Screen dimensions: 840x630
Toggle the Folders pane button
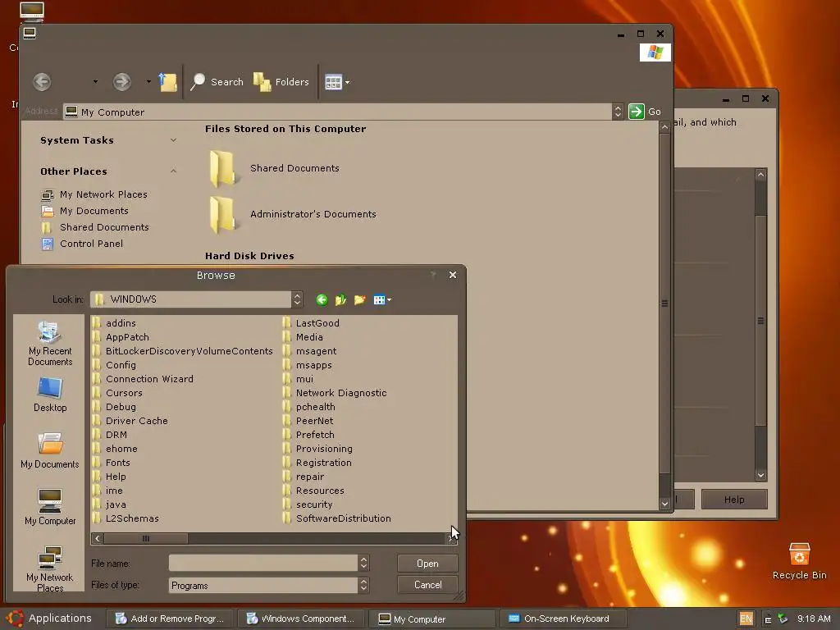[x=281, y=82]
